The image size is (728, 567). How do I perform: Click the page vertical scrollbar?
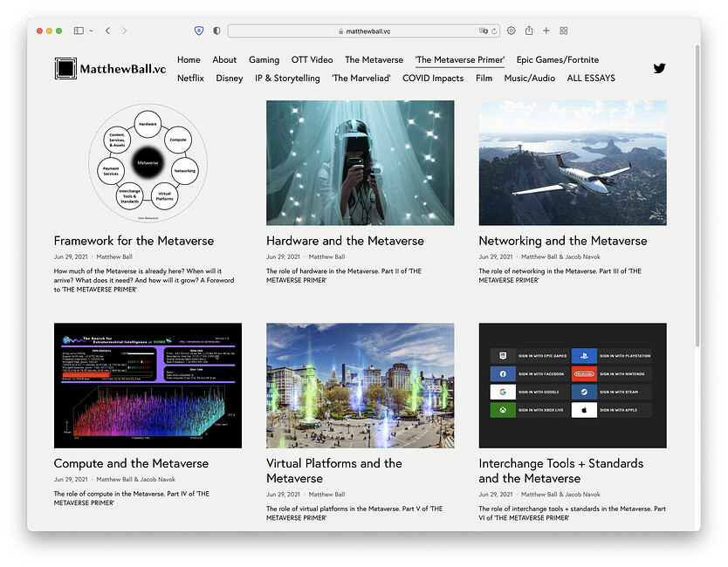click(697, 195)
